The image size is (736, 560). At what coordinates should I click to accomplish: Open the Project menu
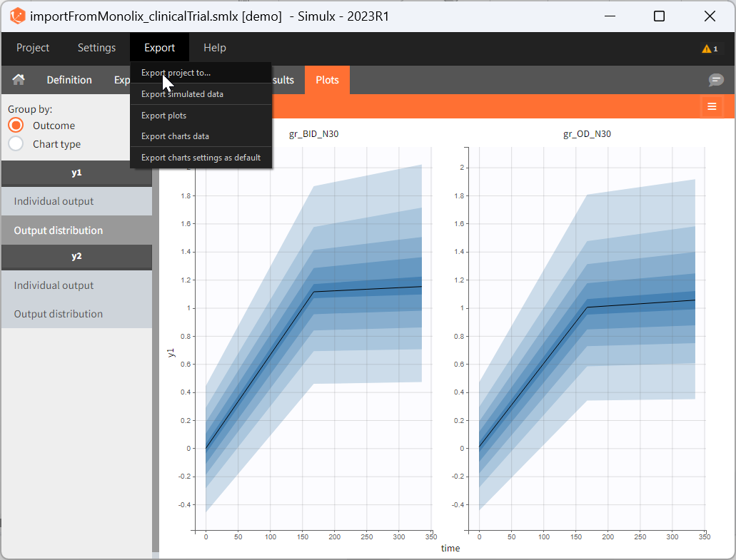pos(33,48)
